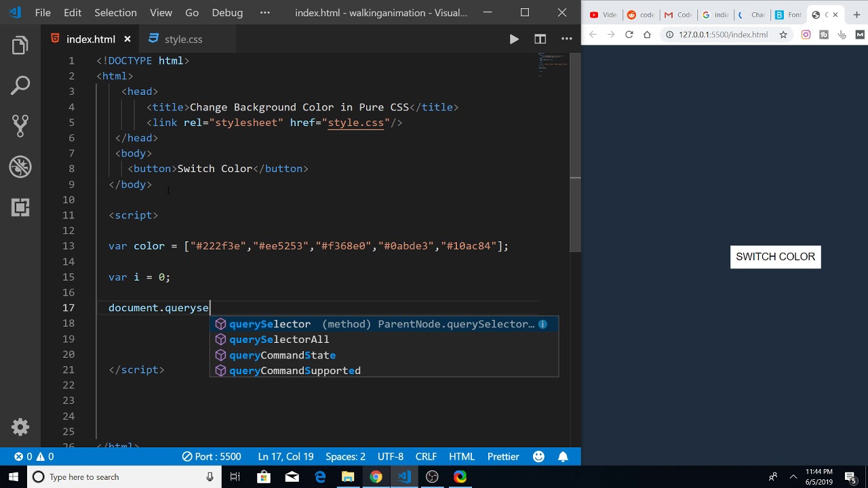
Task: Click the SWITCH COLOR button in browser
Action: pyautogui.click(x=775, y=257)
